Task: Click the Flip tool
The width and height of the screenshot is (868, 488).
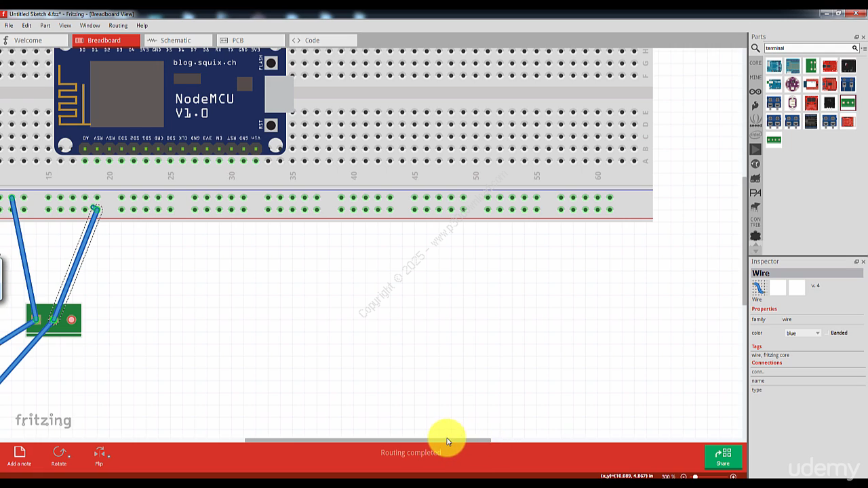Action: [99, 456]
